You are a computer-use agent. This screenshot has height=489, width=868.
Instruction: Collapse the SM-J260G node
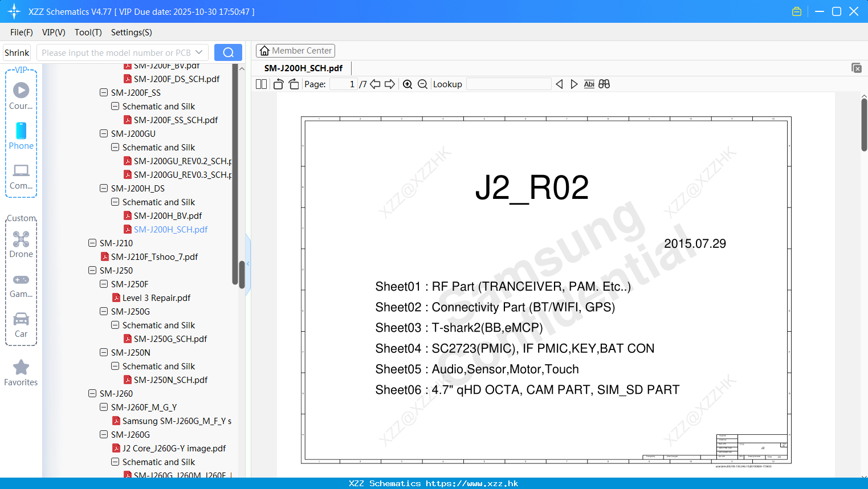[x=104, y=434]
